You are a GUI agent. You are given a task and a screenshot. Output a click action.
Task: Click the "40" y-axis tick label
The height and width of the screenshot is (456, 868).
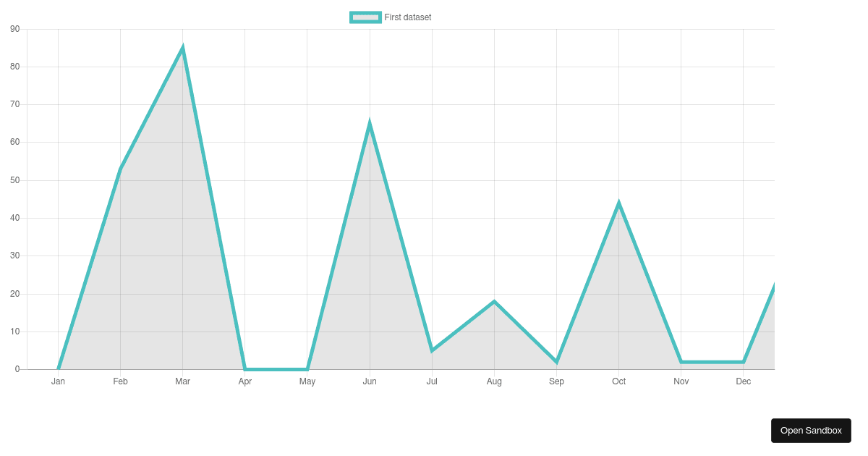[15, 218]
